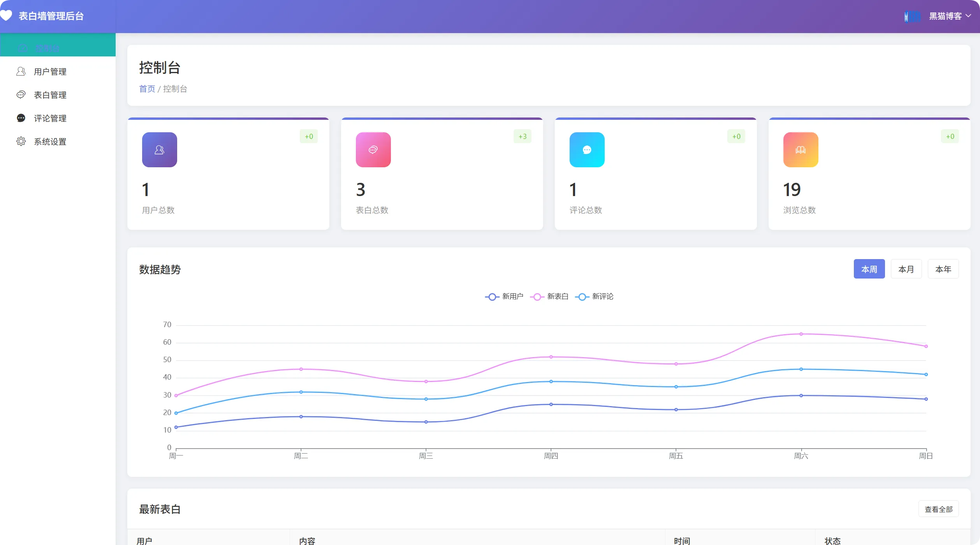Click the 表白管理 chat bubble icon
Image resolution: width=980 pixels, height=545 pixels.
(x=21, y=95)
